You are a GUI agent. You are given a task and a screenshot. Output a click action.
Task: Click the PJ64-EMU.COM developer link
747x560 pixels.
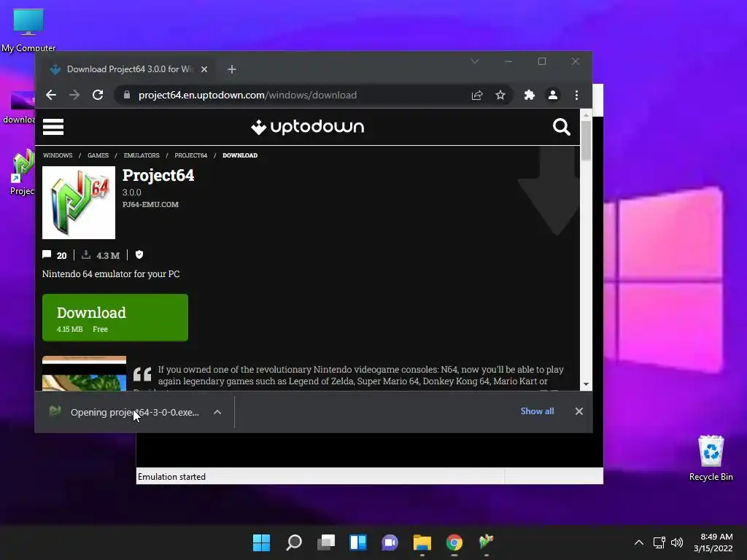tap(150, 204)
